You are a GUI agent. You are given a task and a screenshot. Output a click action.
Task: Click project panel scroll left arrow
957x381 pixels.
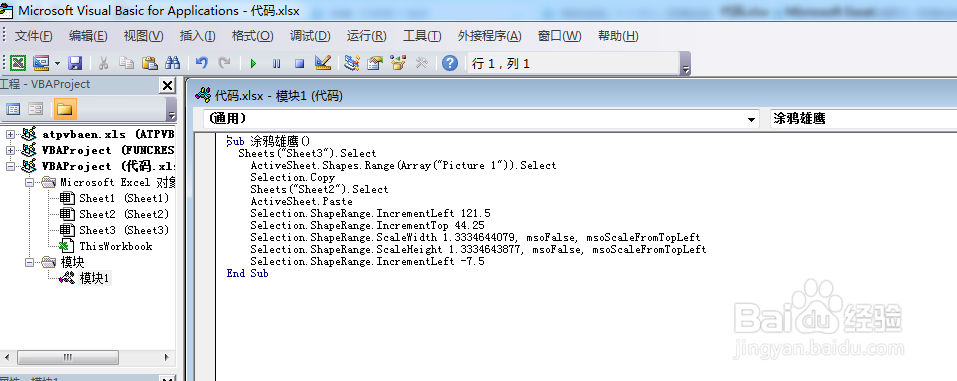[x=7, y=357]
